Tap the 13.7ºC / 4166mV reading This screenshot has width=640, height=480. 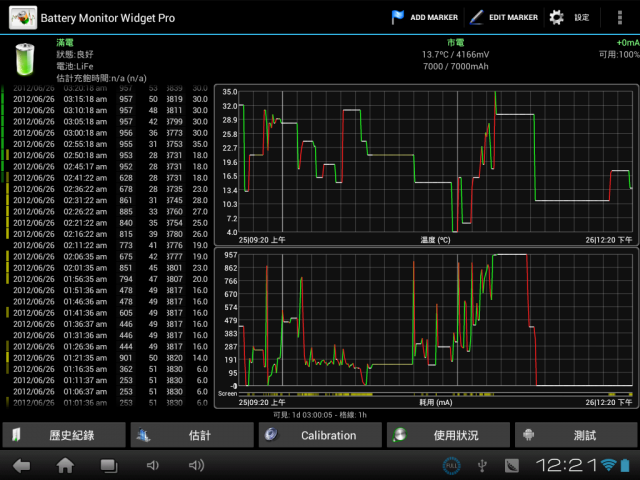click(456, 54)
